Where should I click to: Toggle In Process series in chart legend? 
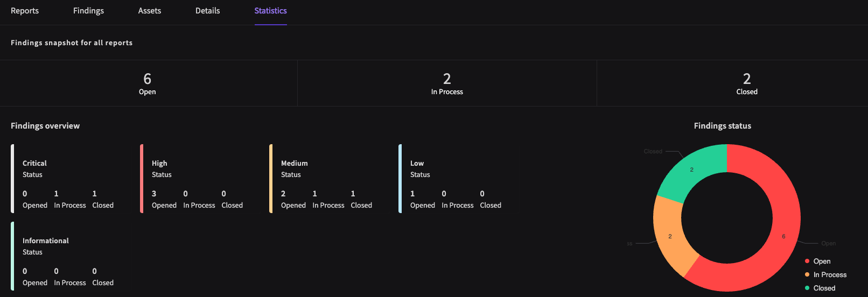[x=829, y=275]
